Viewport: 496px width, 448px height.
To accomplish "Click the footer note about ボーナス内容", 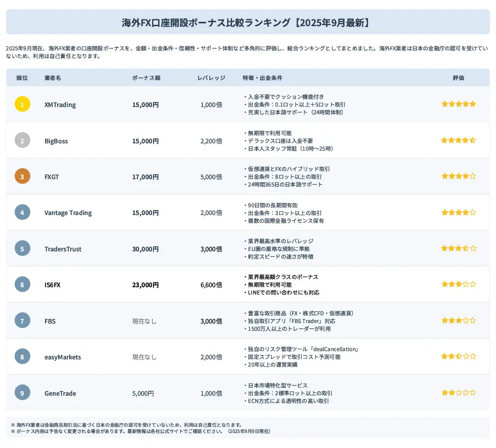I will [x=140, y=431].
